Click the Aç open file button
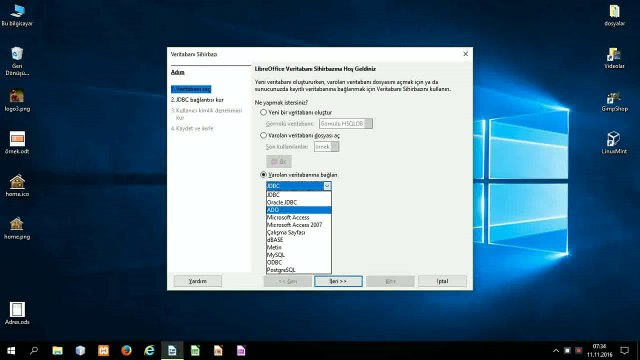Screen dimensions: 640x360 279,162
